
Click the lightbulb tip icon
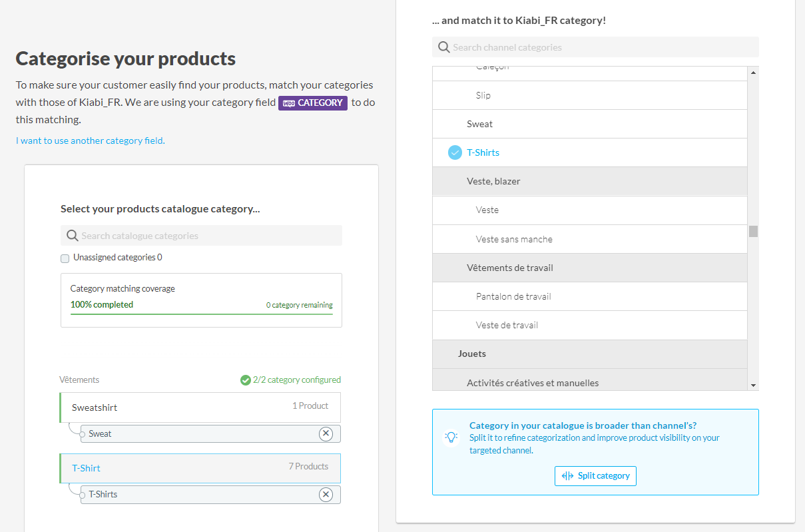451,437
